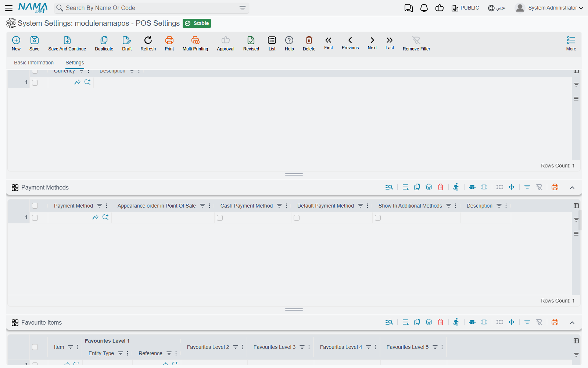The image size is (588, 368).
Task: Print the current record
Action: tap(169, 43)
